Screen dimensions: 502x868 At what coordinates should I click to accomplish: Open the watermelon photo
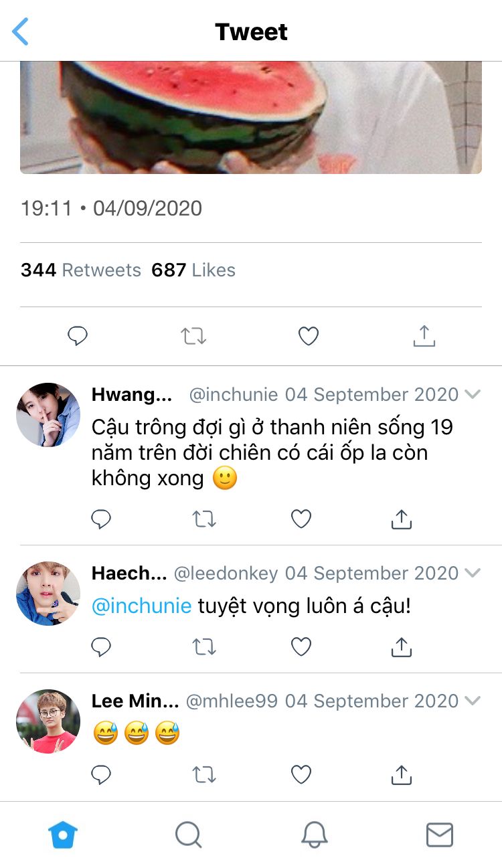251,118
